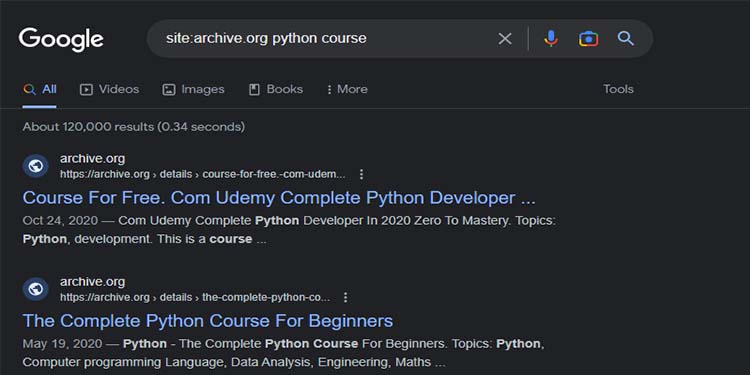Click the Google logo
The height and width of the screenshot is (375, 750).
point(61,40)
